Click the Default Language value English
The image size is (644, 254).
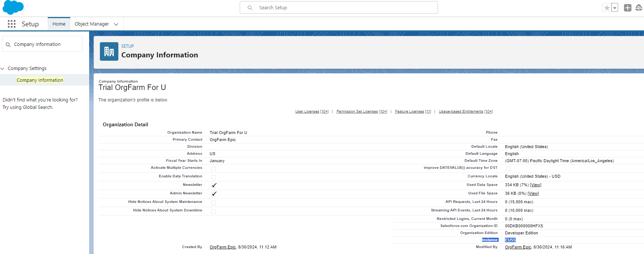coord(512,154)
